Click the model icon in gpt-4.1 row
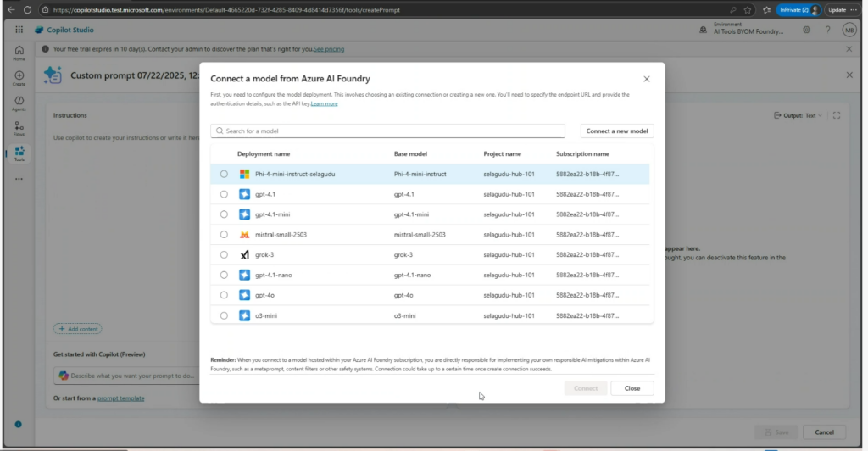The image size is (868, 451). [244, 194]
